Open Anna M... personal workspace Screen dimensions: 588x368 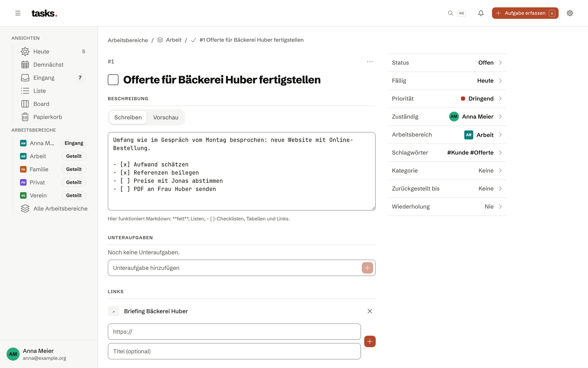click(53, 143)
